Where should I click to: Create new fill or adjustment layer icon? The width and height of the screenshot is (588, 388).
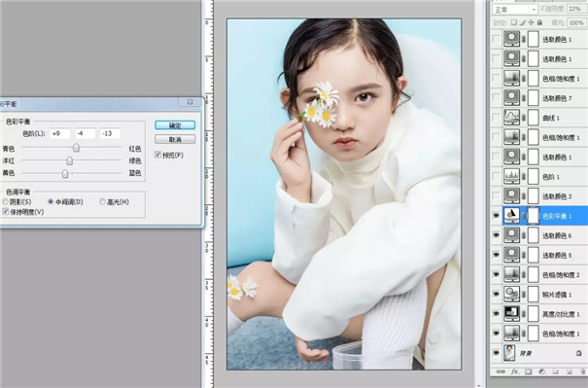(x=542, y=371)
